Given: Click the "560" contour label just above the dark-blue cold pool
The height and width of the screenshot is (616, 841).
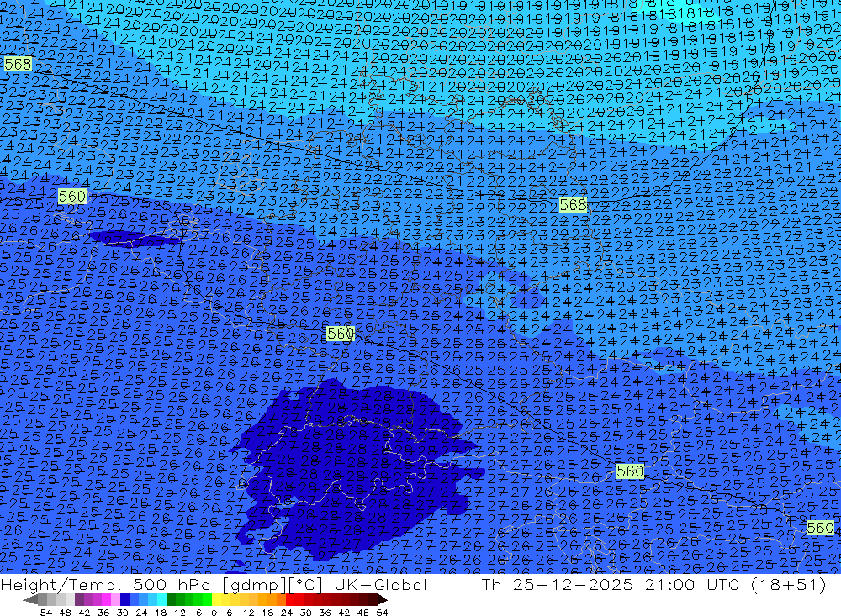Looking at the screenshot, I should click(x=340, y=334).
